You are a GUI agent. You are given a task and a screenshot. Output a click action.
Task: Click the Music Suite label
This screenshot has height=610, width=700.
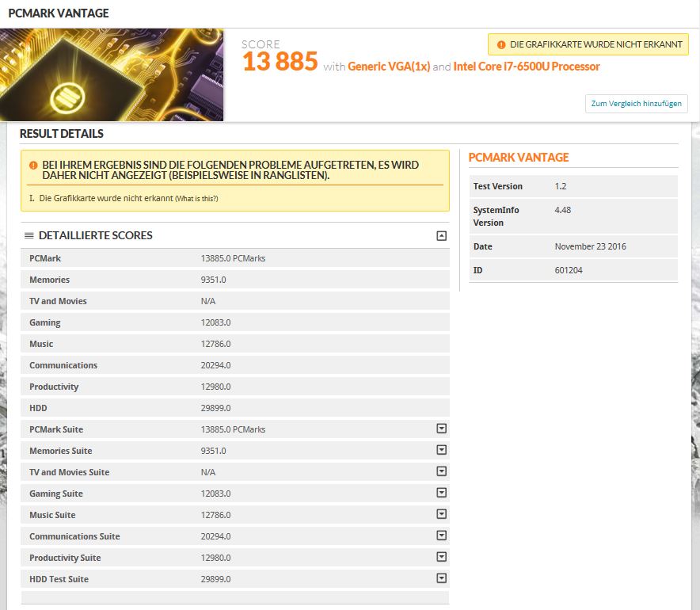tap(52, 515)
